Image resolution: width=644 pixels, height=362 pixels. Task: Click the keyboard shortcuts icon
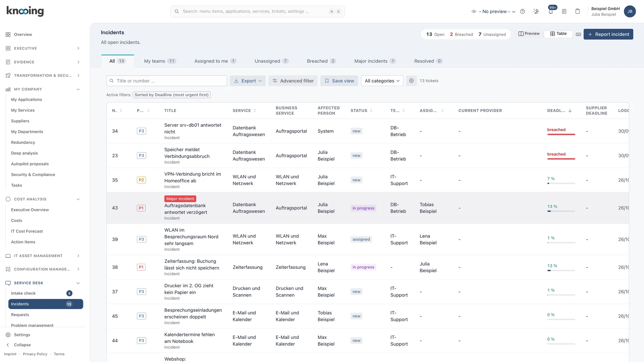pos(578,34)
